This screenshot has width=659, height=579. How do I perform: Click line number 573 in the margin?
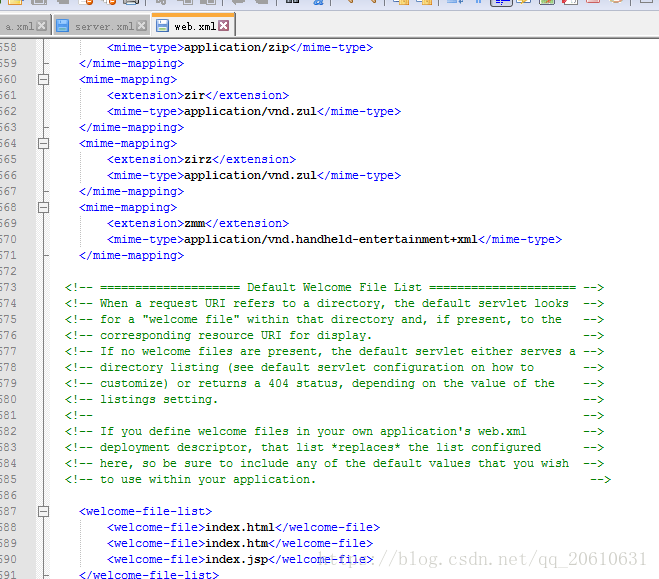pyautogui.click(x=8, y=287)
